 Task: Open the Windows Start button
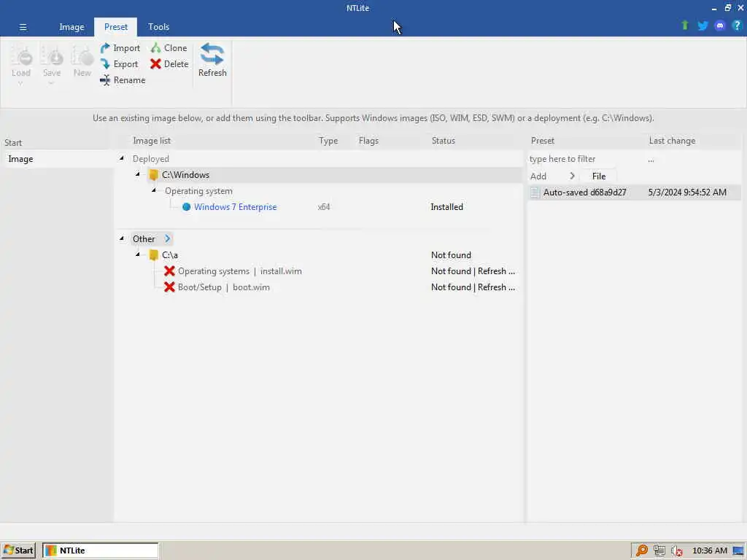pyautogui.click(x=18, y=551)
